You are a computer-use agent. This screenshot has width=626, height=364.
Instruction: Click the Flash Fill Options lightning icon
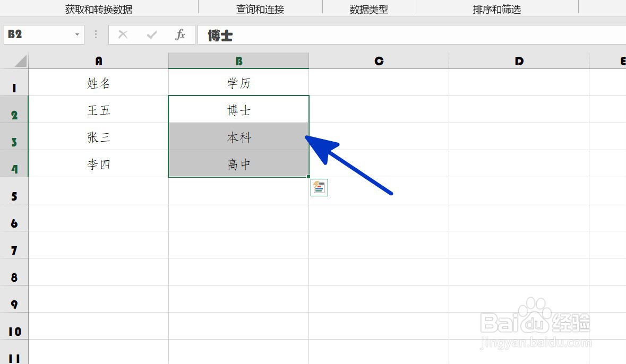coord(319,187)
